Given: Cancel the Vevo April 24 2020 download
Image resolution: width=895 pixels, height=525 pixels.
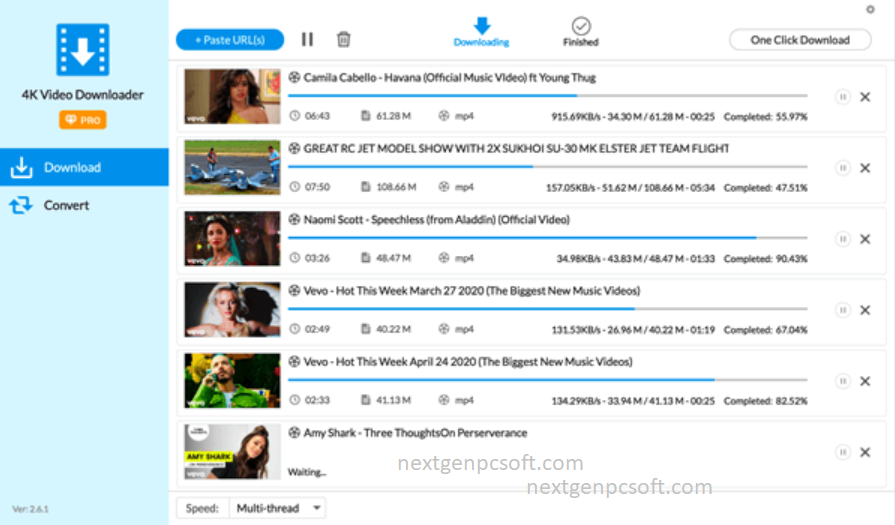Looking at the screenshot, I should (865, 381).
